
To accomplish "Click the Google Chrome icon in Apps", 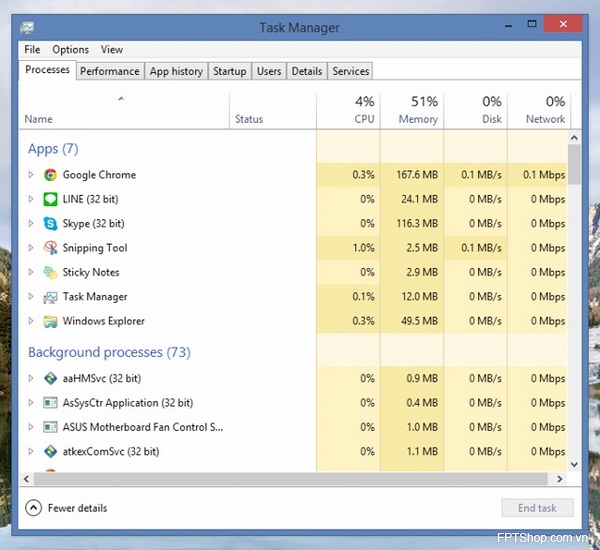I will tap(50, 175).
